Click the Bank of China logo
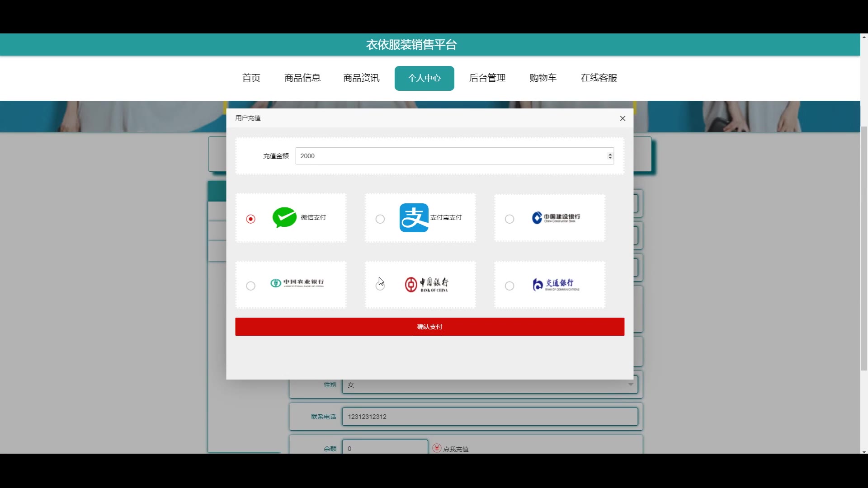 426,284
